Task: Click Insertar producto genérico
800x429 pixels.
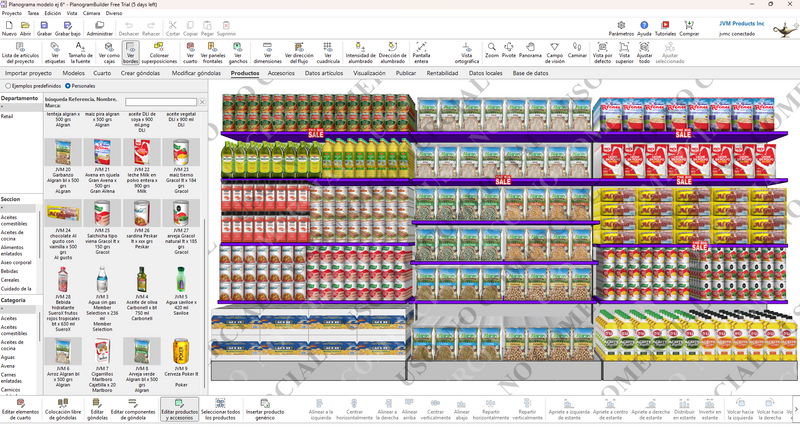Action: 265,410
